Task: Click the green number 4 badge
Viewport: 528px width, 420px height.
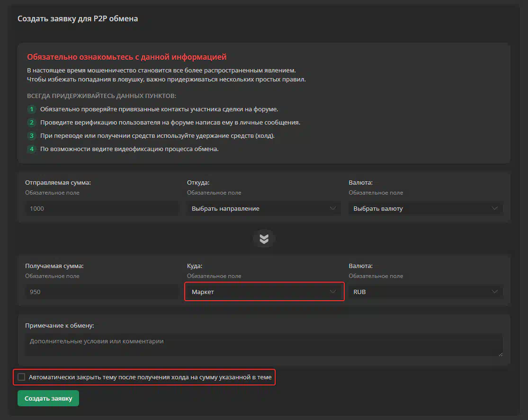Action: tap(32, 149)
